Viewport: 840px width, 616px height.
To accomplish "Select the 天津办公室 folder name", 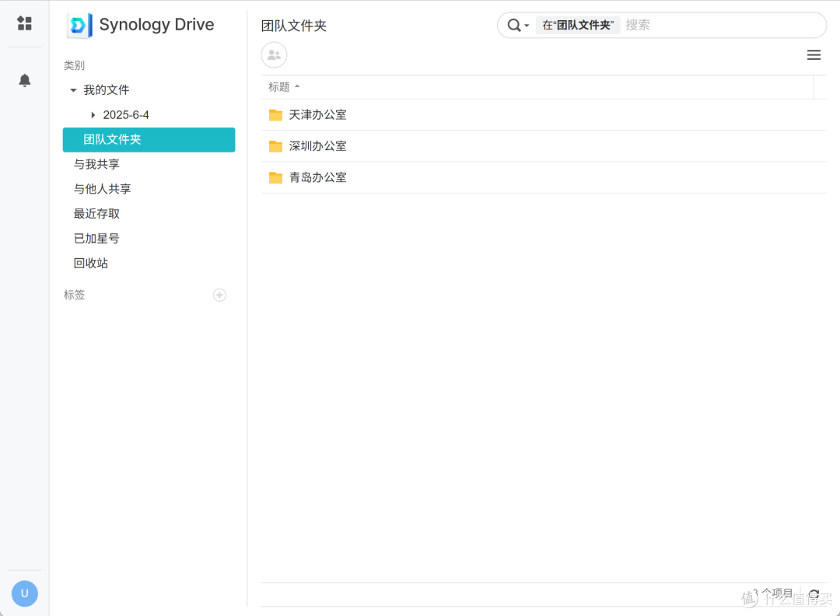I will click(x=317, y=114).
